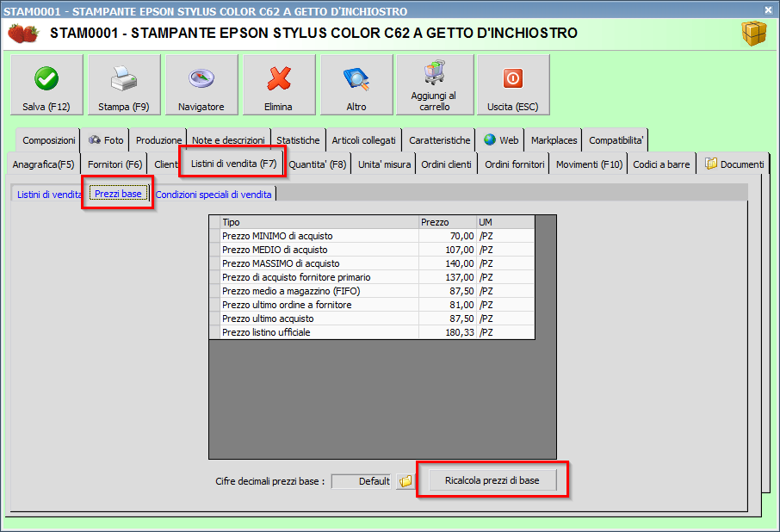Click the Tipo column header
This screenshot has width=780, height=532.
point(319,222)
